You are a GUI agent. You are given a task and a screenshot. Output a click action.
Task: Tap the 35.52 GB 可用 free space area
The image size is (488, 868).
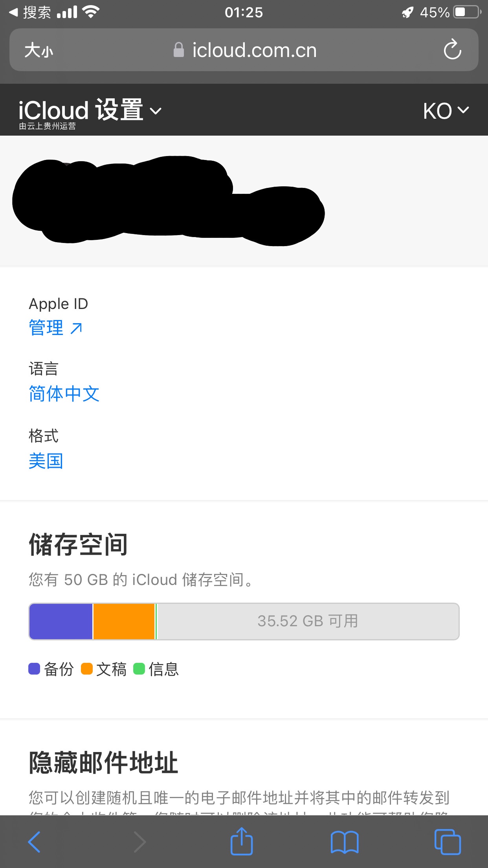click(x=307, y=621)
